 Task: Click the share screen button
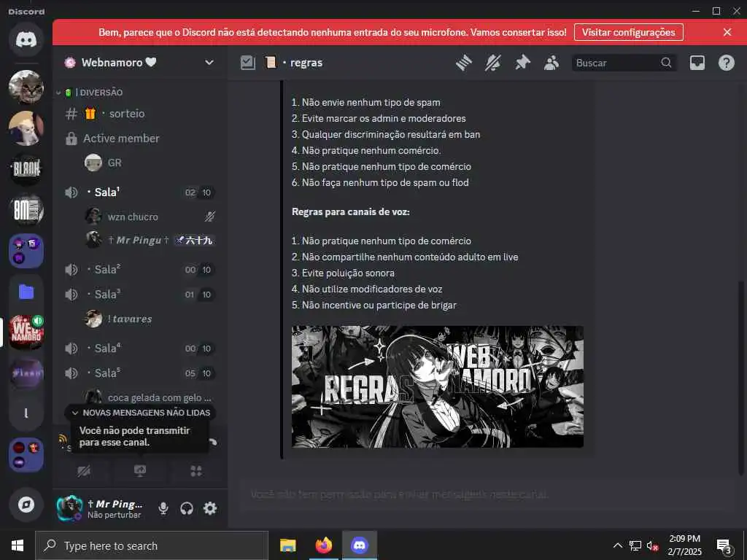140,471
